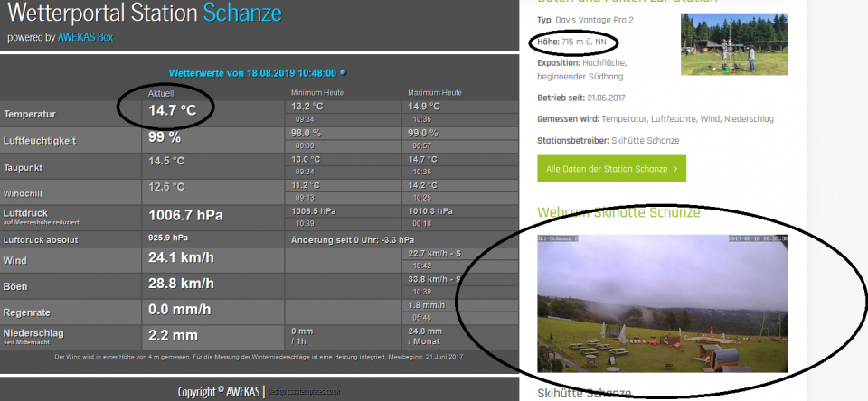Viewport: 868px width, 401px height.
Task: Click the 'Höhe: 715 m ü. NN' text
Action: click(x=572, y=42)
